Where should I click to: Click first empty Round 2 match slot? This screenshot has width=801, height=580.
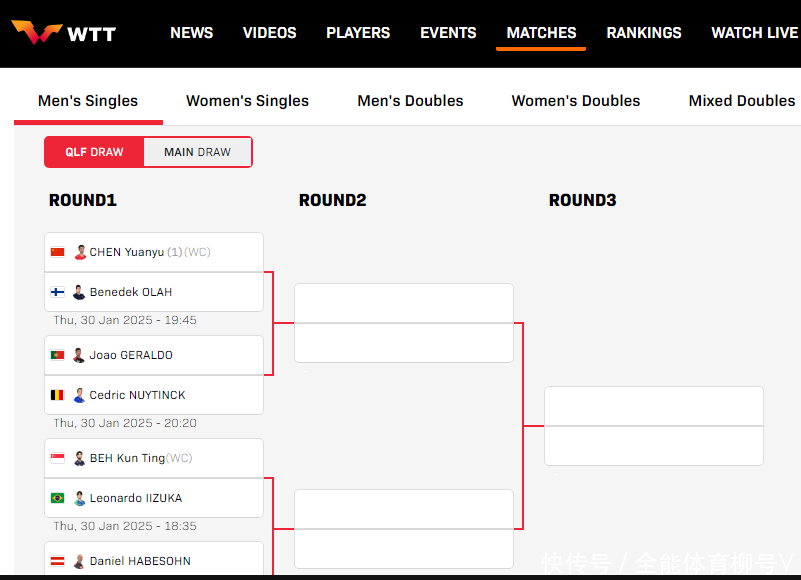(x=403, y=304)
